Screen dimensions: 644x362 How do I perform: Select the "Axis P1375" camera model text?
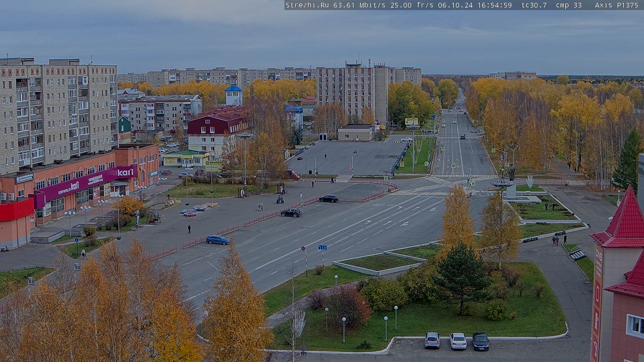click(x=616, y=5)
